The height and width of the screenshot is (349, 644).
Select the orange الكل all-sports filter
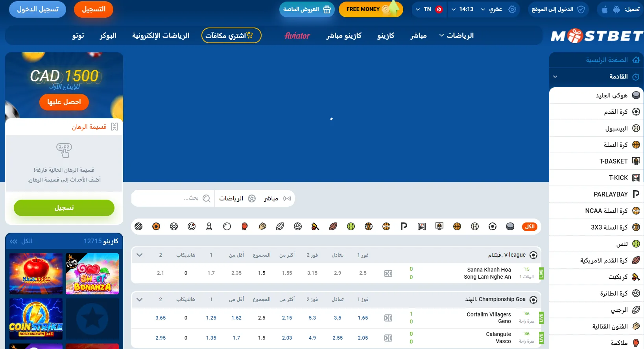click(530, 226)
